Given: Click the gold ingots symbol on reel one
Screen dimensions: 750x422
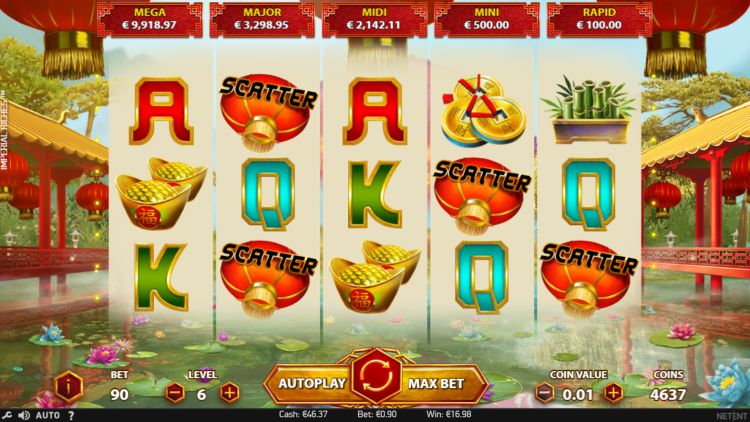Looking at the screenshot, I should click(x=162, y=194).
